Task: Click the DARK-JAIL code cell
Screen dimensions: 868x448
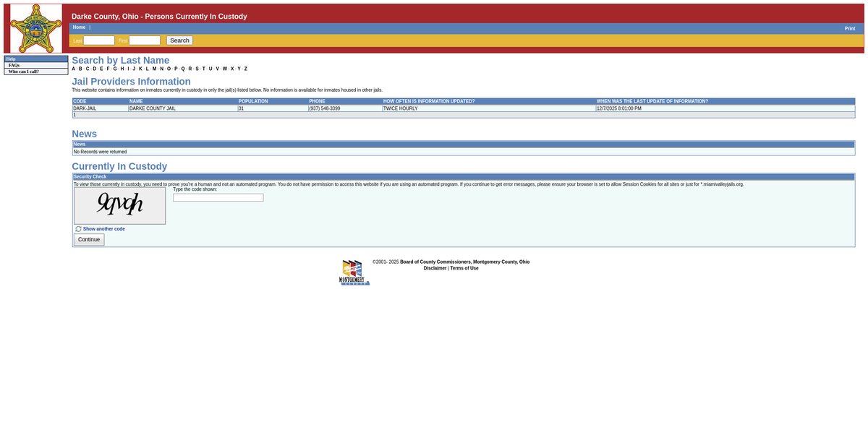Action: coord(101,108)
